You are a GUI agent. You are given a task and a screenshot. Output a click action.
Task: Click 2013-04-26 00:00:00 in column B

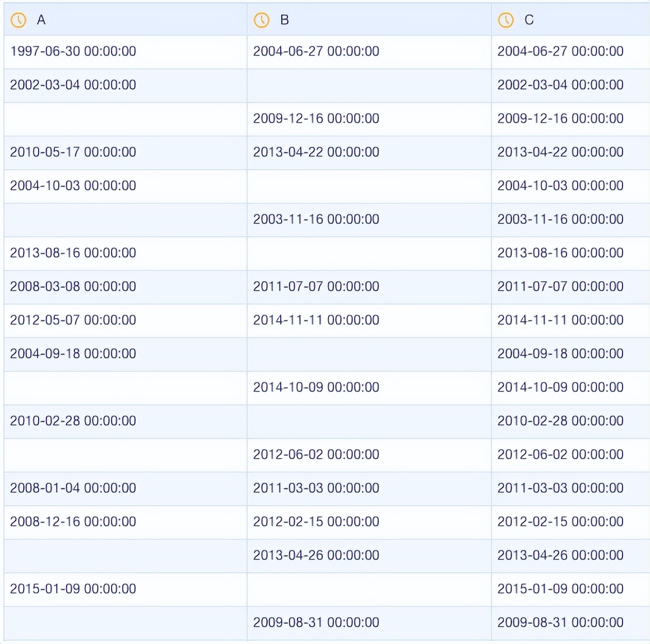pos(316,555)
